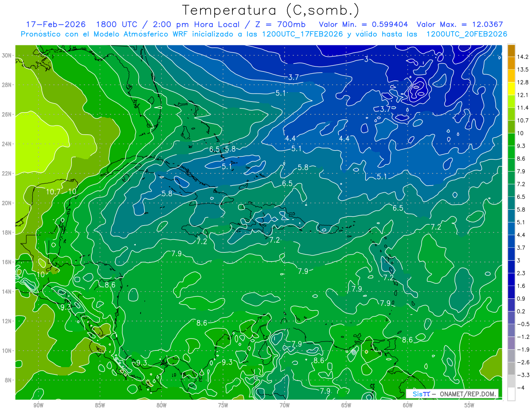The width and height of the screenshot is (532, 411).
Task: Pick the purple swatch between -1.2 and -0.5
Action: point(511,330)
